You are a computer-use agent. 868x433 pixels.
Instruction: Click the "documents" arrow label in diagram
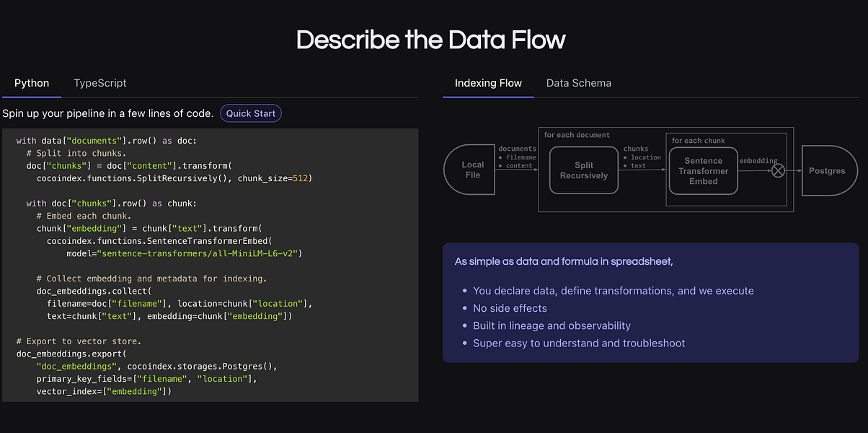click(518, 149)
